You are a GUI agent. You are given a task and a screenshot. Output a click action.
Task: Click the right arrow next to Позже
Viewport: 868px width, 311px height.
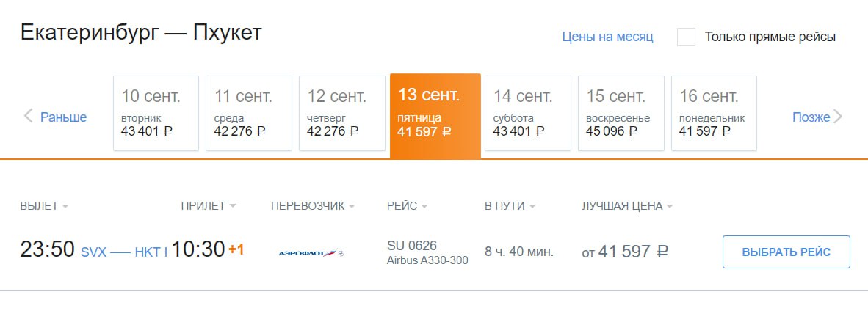pos(838,117)
